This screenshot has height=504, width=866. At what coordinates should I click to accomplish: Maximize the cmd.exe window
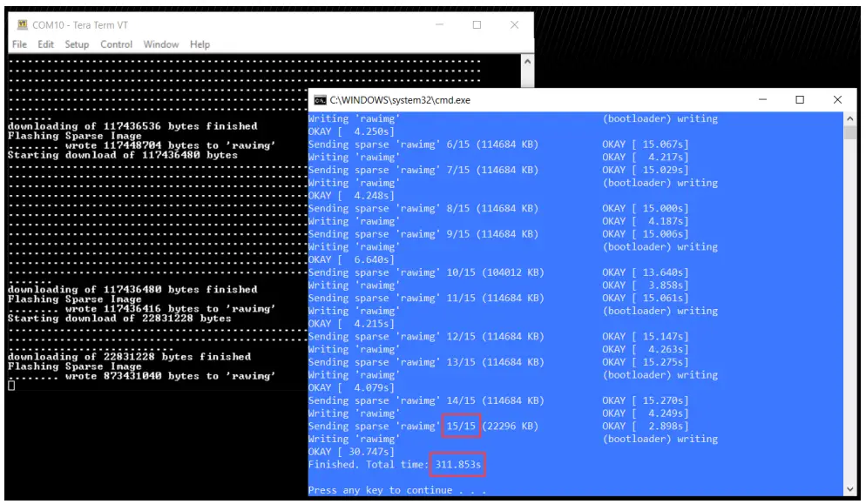(x=800, y=100)
